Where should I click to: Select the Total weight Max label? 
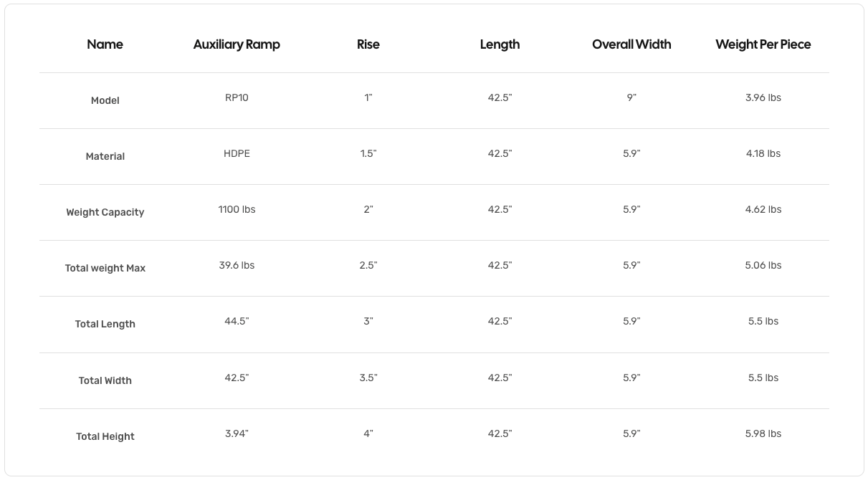coord(105,268)
